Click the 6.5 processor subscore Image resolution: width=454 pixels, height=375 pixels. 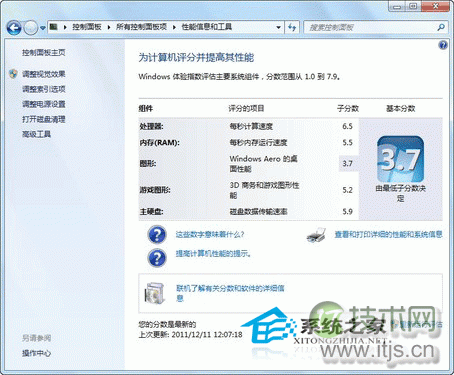pos(347,126)
